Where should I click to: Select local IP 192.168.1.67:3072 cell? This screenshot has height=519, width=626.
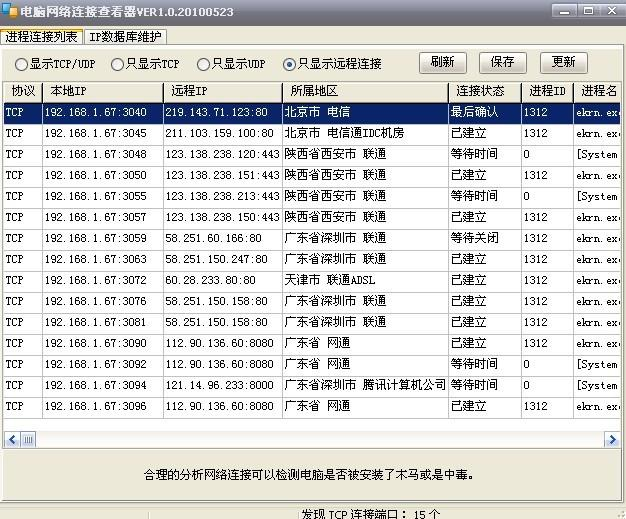click(103, 281)
